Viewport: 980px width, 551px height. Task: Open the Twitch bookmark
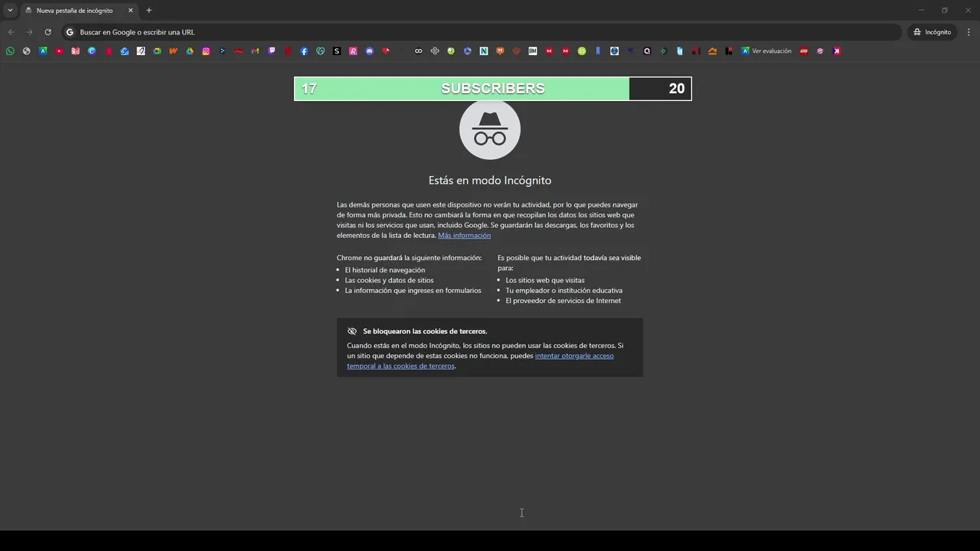pos(272,51)
